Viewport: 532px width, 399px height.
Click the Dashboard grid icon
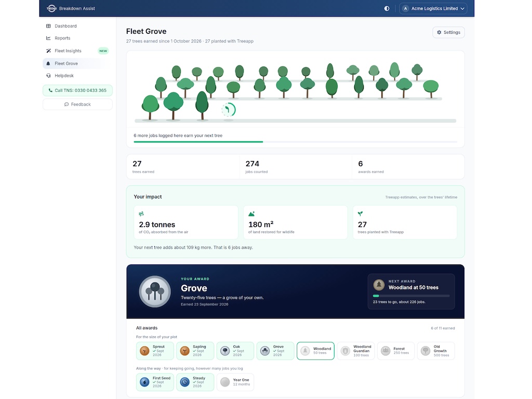point(48,26)
